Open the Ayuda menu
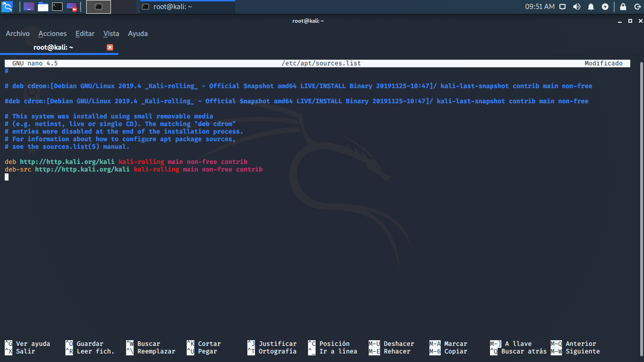The image size is (644, 362). [x=138, y=34]
